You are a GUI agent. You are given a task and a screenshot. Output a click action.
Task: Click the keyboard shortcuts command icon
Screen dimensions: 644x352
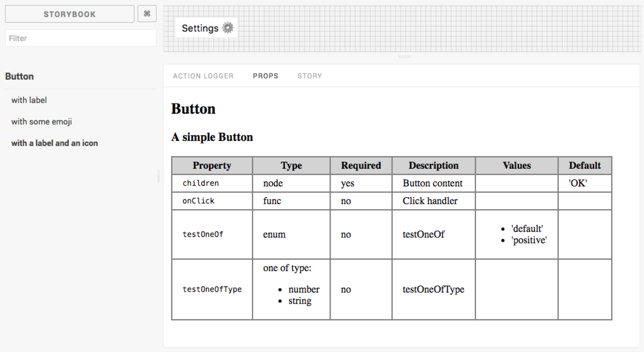click(x=147, y=14)
